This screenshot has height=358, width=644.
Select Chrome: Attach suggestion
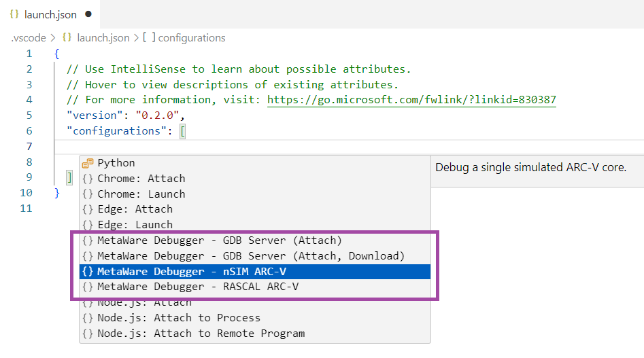(x=254, y=179)
